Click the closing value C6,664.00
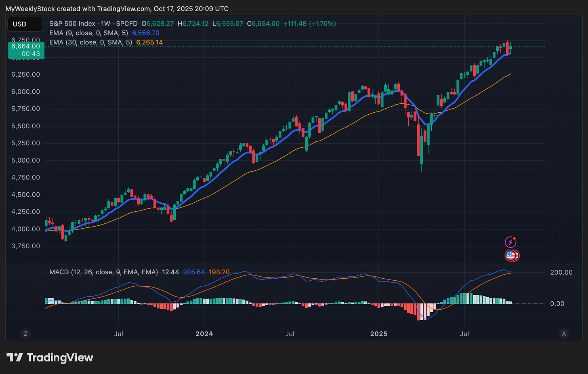This screenshot has width=588, height=374. pos(263,24)
